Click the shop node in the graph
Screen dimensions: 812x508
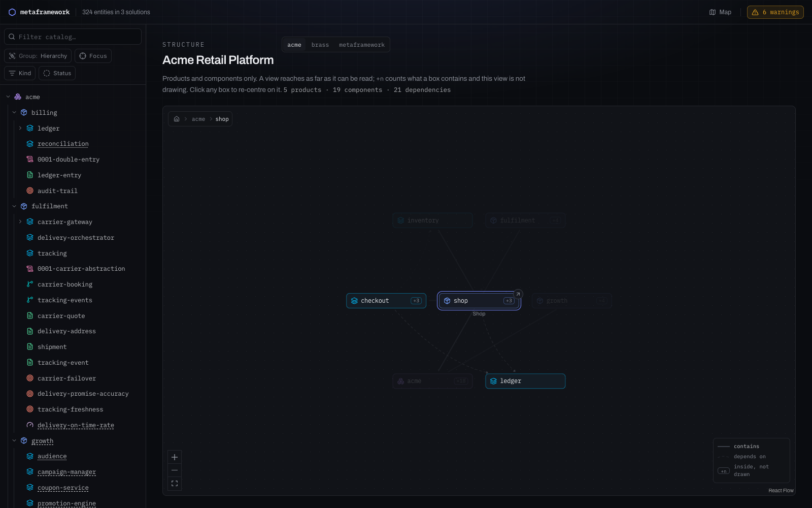tap(479, 301)
